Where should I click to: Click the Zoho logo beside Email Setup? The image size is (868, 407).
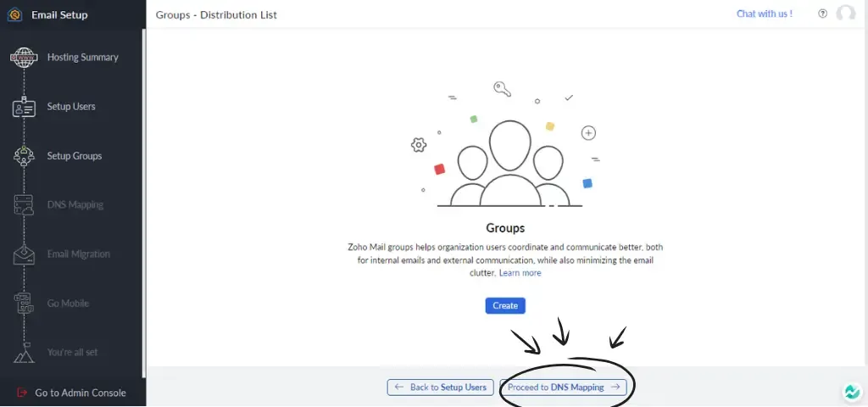(x=14, y=14)
